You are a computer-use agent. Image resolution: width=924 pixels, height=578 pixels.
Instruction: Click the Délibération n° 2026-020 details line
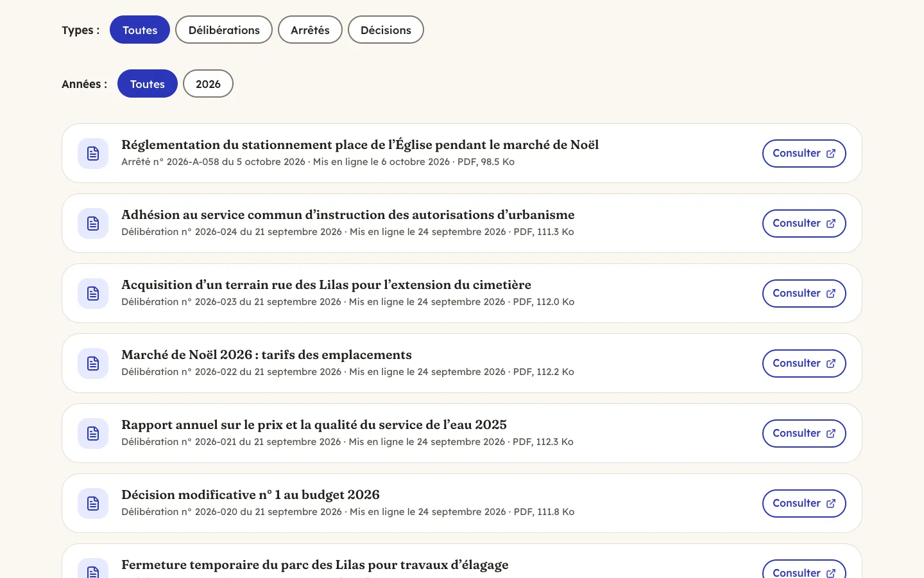click(x=348, y=512)
